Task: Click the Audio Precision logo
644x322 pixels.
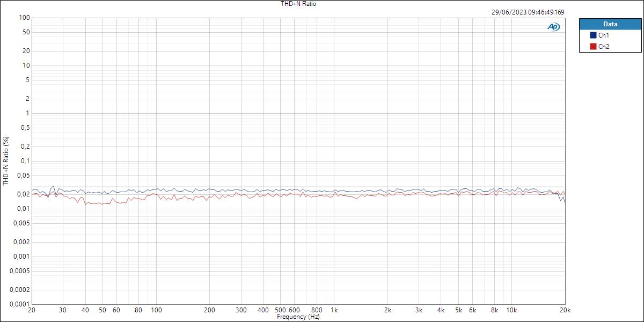Action: click(553, 25)
